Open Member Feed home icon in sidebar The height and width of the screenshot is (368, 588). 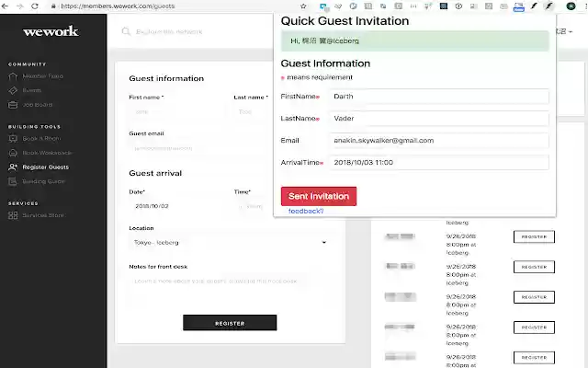point(13,76)
